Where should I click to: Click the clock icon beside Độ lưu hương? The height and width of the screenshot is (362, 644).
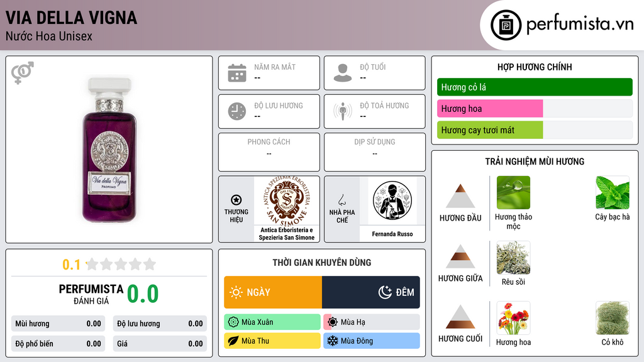tap(237, 111)
